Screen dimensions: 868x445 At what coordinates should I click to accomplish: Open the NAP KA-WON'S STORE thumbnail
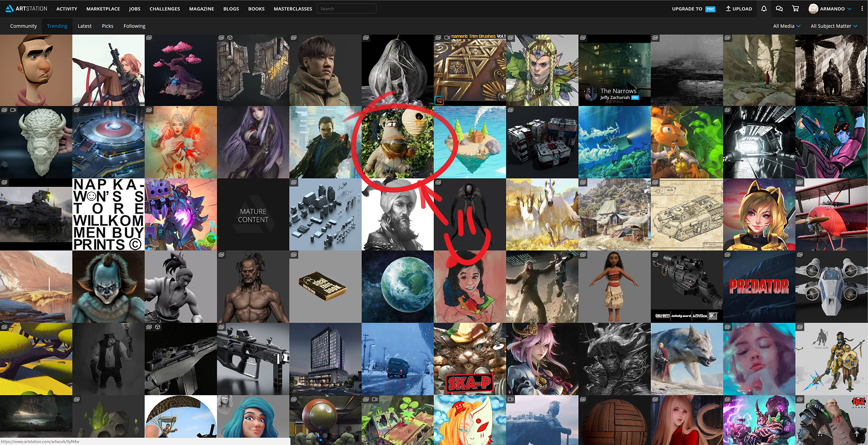(108, 215)
